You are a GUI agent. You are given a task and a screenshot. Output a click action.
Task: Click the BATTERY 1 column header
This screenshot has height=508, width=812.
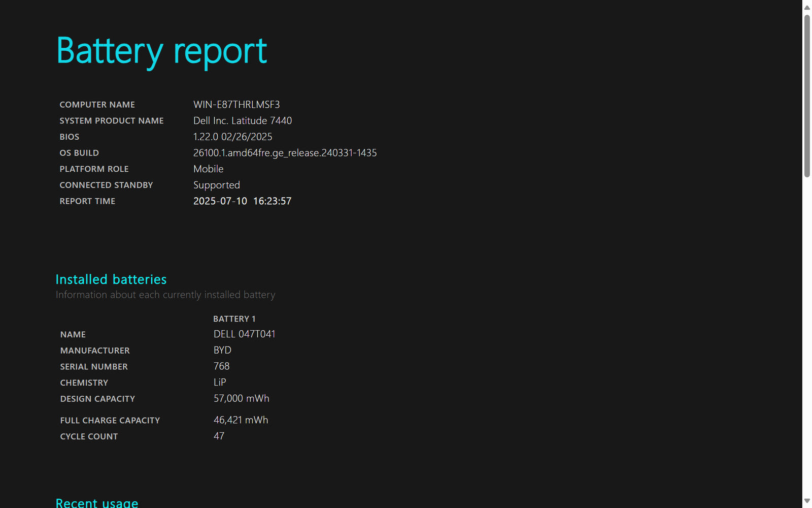tap(234, 319)
